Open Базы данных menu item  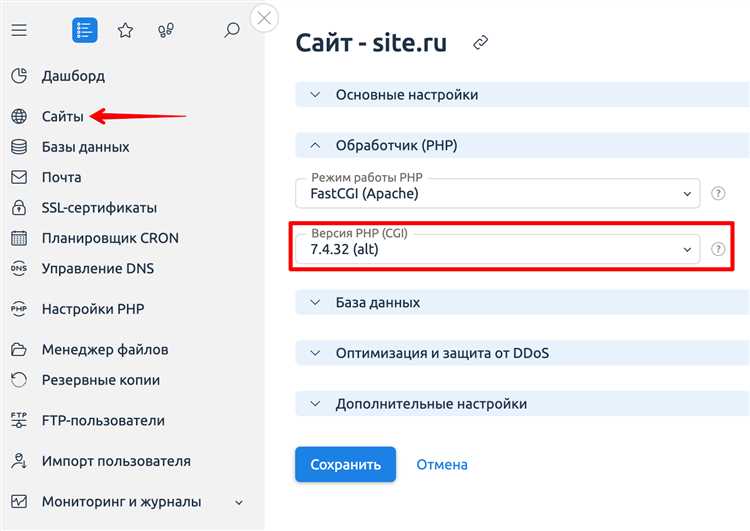point(86,147)
